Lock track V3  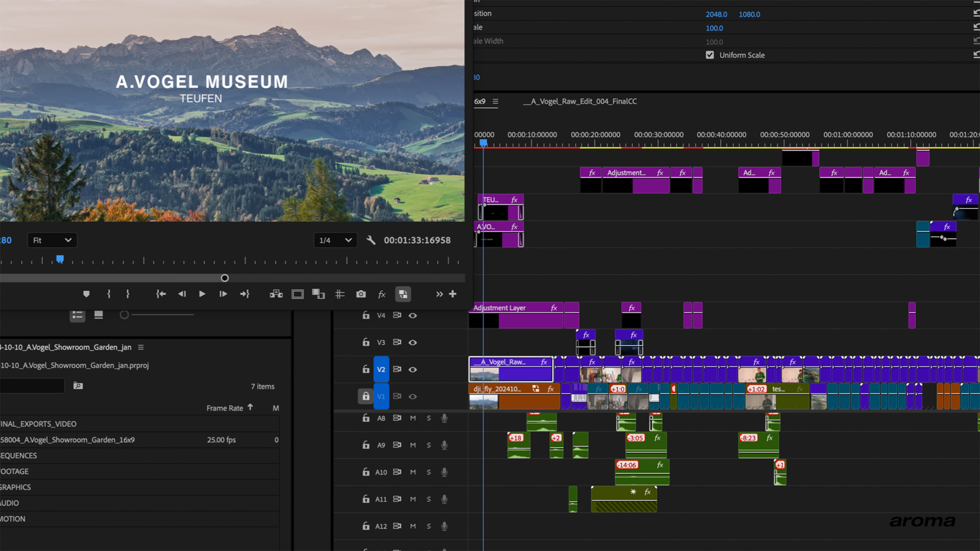point(366,342)
